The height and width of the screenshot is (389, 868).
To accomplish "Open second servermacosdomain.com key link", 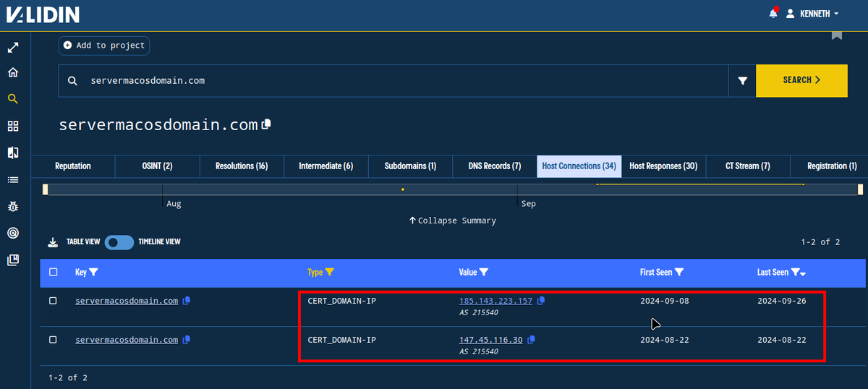I will pos(127,339).
